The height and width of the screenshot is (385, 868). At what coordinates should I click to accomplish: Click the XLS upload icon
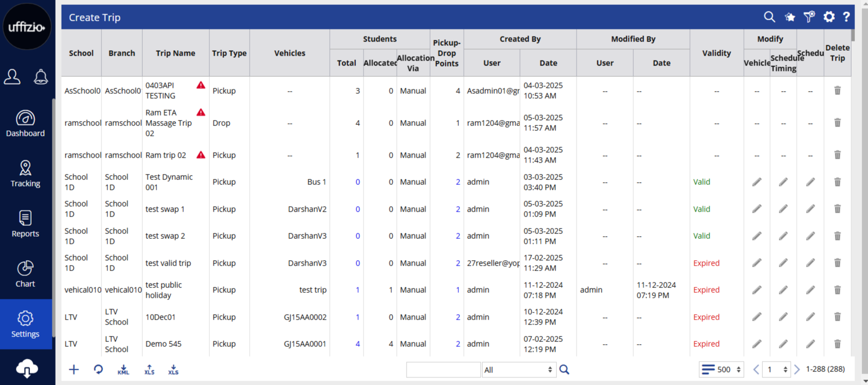tap(149, 370)
